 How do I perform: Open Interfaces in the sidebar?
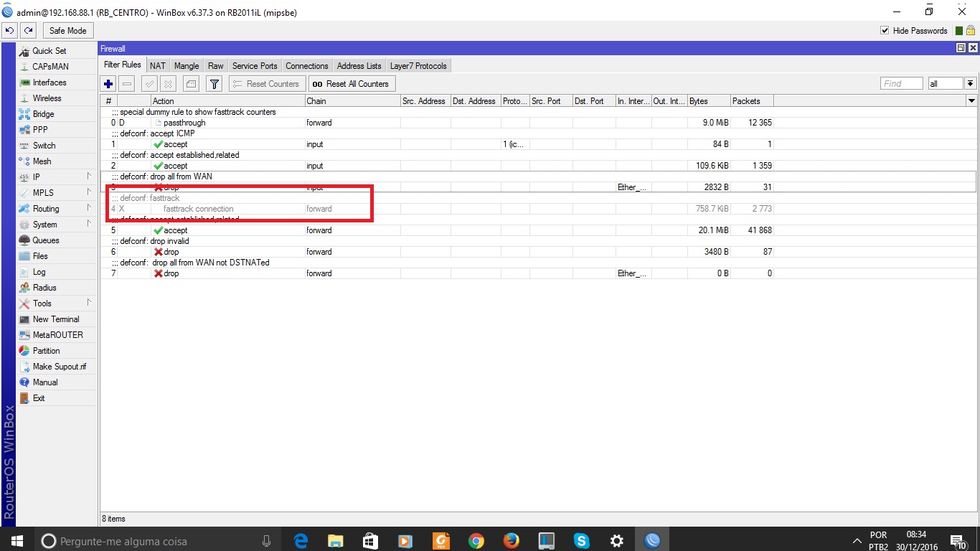coord(57,83)
